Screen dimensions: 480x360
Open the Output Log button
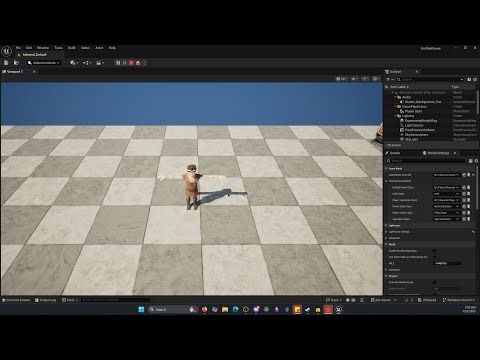click(46, 300)
